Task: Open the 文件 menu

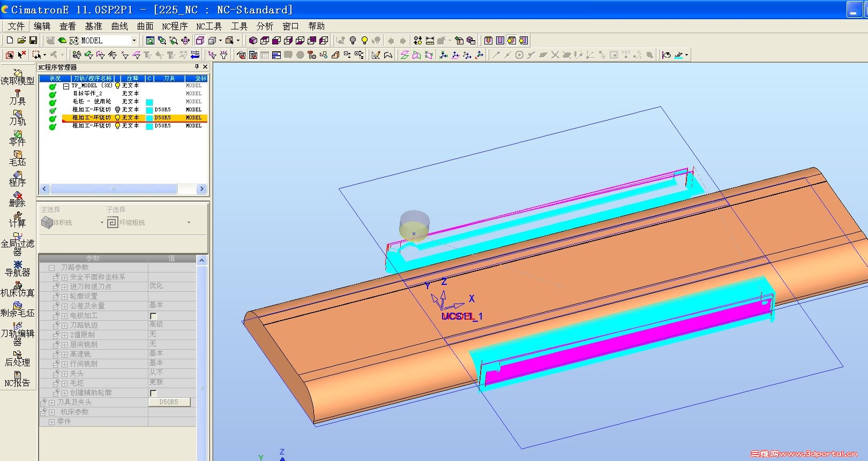Action: point(16,26)
